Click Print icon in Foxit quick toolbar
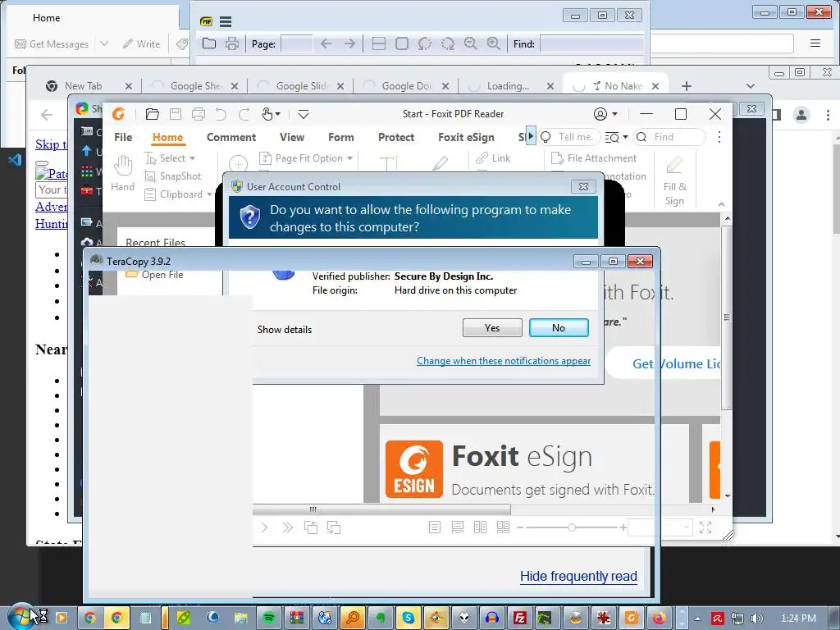 tap(199, 114)
